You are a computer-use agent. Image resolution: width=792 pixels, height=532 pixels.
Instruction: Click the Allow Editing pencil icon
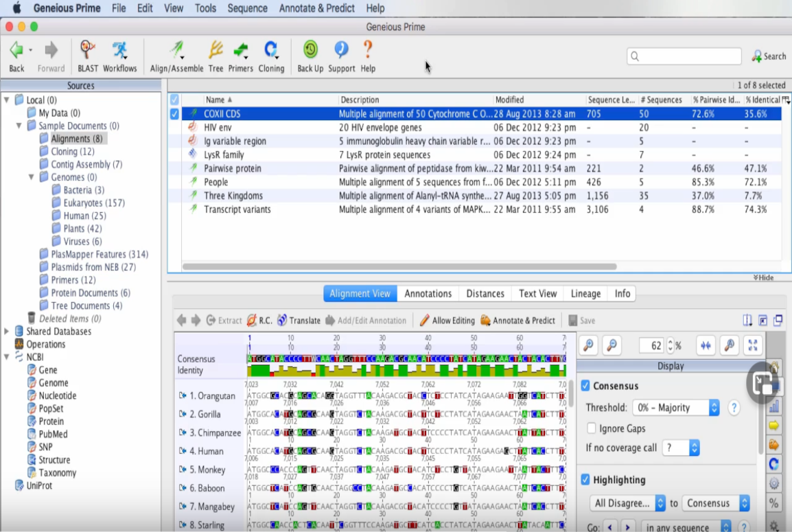424,321
